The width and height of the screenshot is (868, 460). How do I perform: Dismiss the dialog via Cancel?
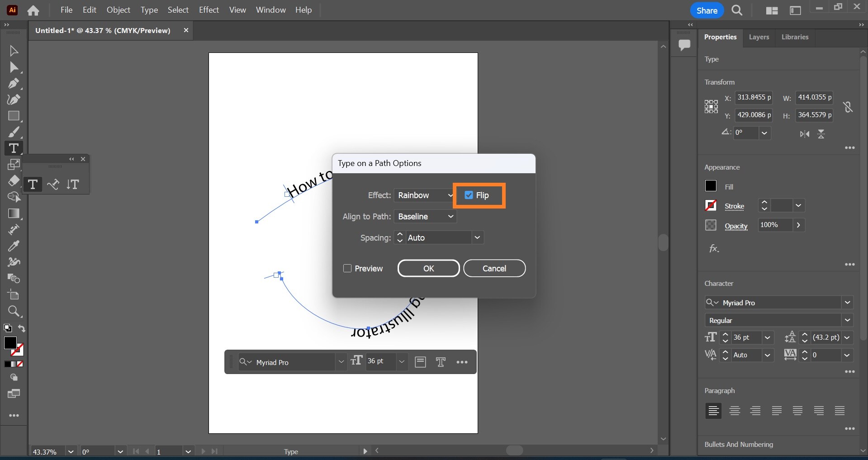click(x=494, y=268)
